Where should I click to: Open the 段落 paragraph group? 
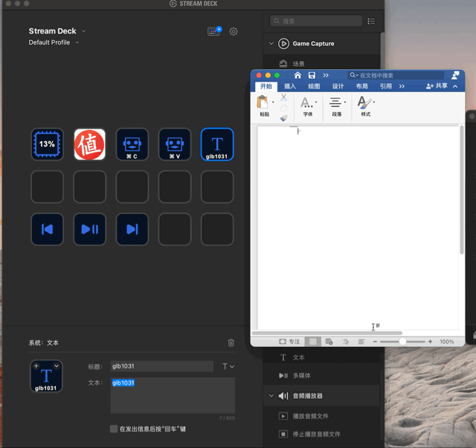pyautogui.click(x=337, y=106)
